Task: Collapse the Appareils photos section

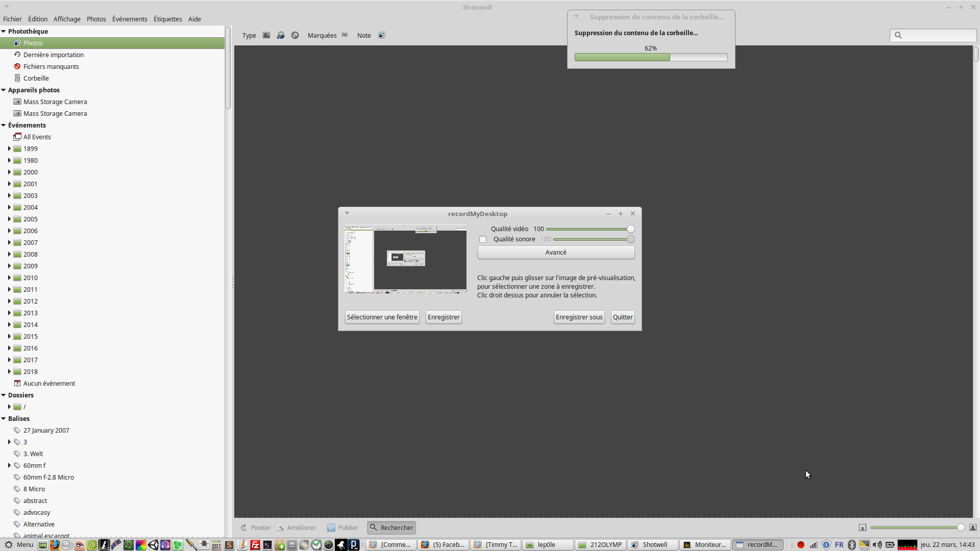Action: (4, 90)
